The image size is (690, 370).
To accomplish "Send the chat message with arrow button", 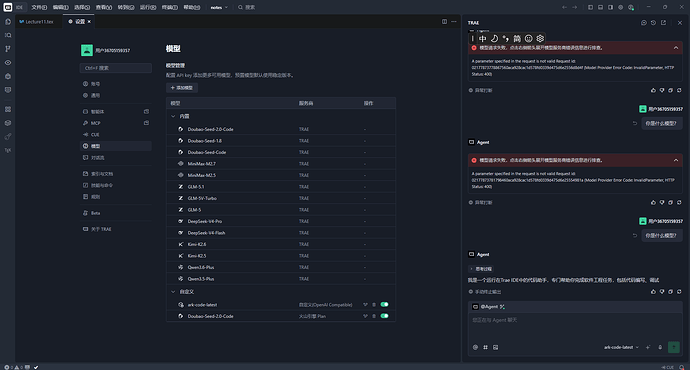I will [x=674, y=347].
